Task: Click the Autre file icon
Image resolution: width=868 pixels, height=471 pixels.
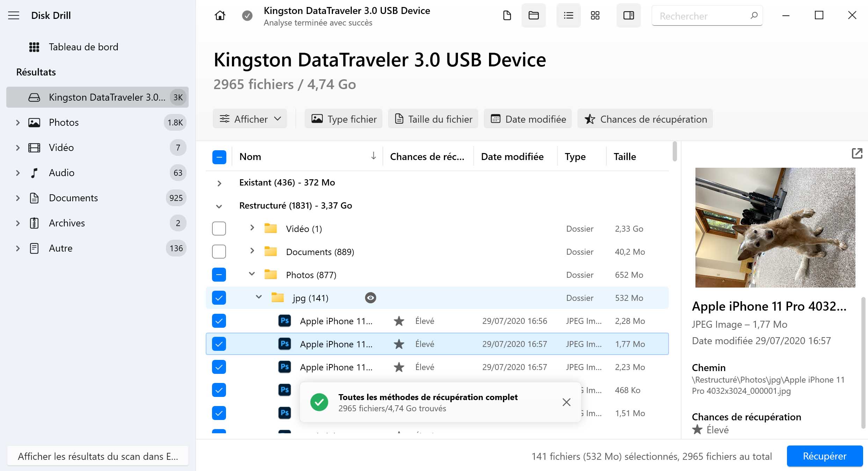Action: click(x=34, y=248)
